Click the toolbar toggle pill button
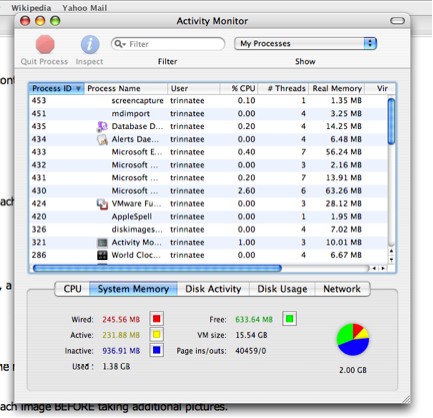This screenshot has height=418, width=433. [397, 21]
